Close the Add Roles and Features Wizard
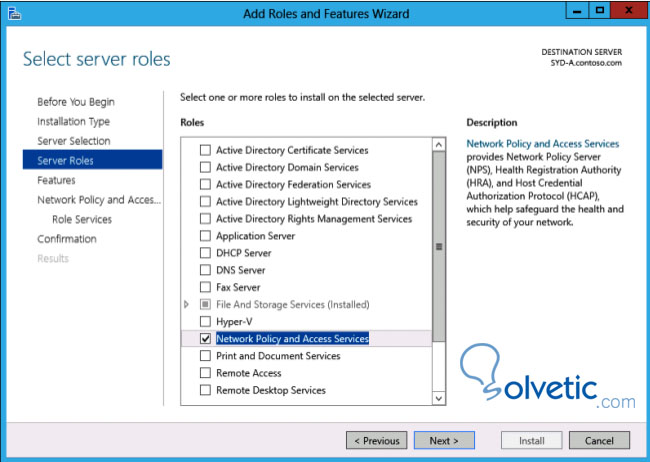The width and height of the screenshot is (650, 462). click(628, 11)
